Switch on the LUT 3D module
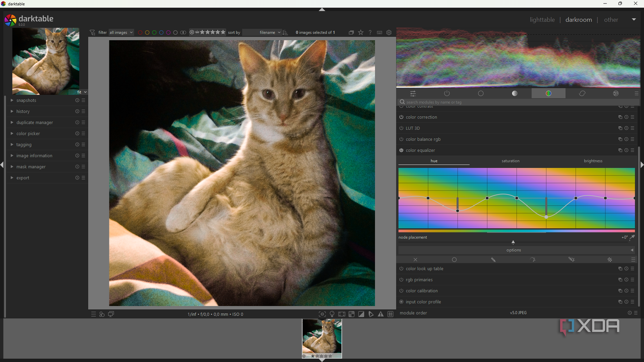 pyautogui.click(x=401, y=128)
